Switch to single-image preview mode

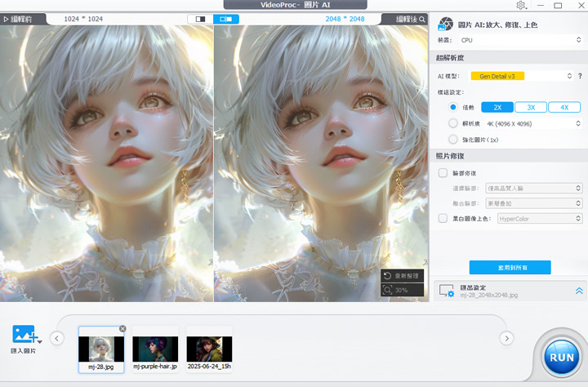200,19
